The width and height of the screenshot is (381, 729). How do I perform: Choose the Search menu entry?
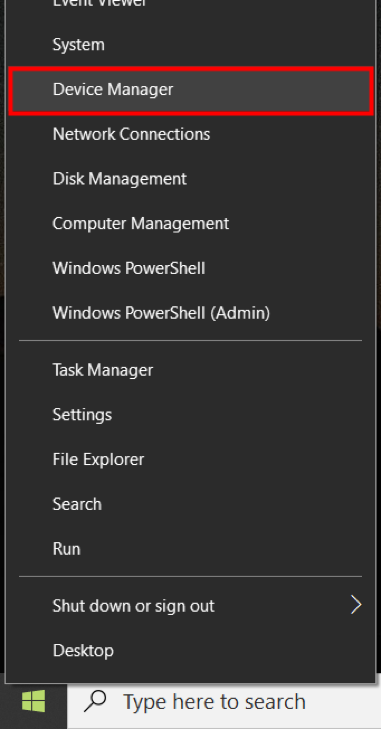(191, 504)
